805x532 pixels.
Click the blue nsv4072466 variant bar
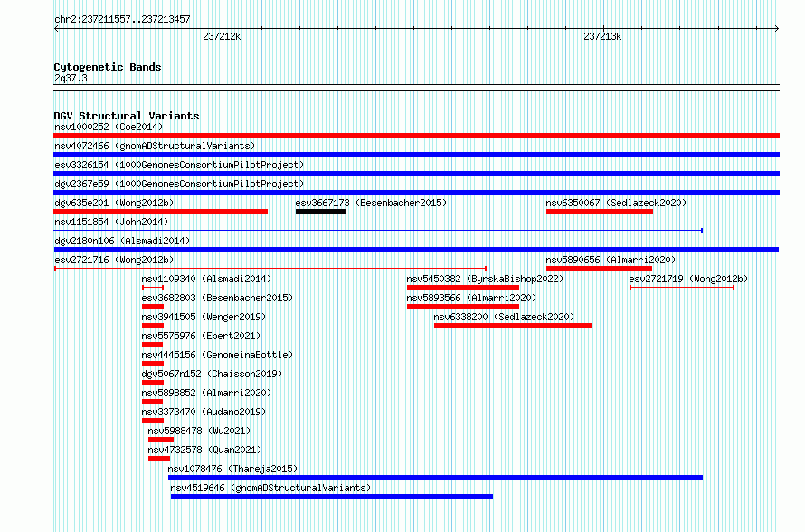(x=416, y=155)
